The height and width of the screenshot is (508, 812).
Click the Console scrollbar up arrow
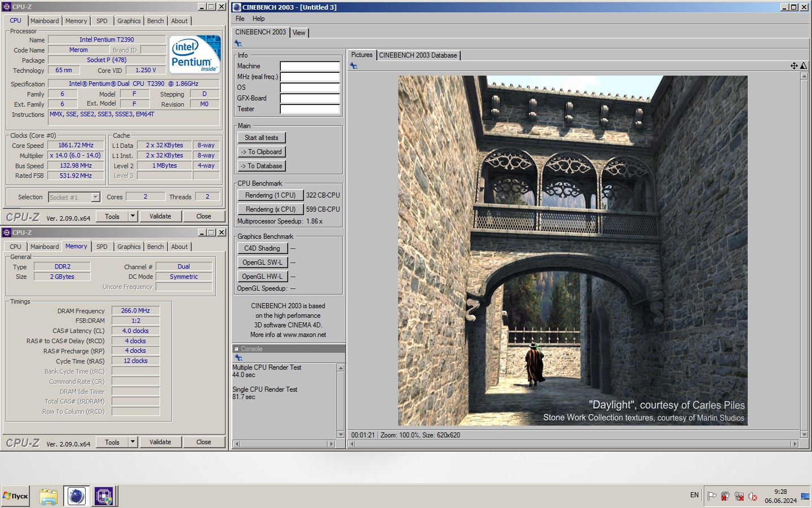click(x=341, y=368)
